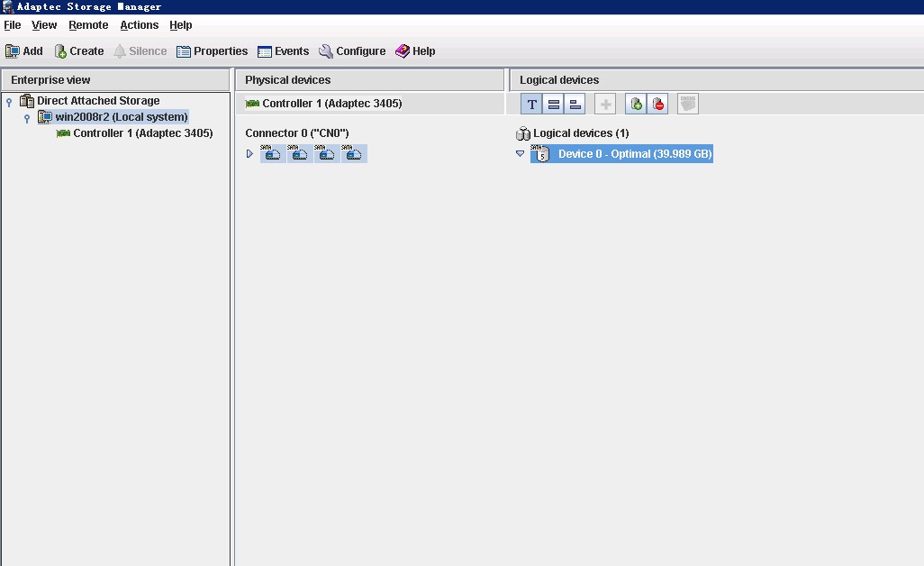Select the last SATA disk in Connector 0
This screenshot has width=924, height=566.
coord(354,154)
